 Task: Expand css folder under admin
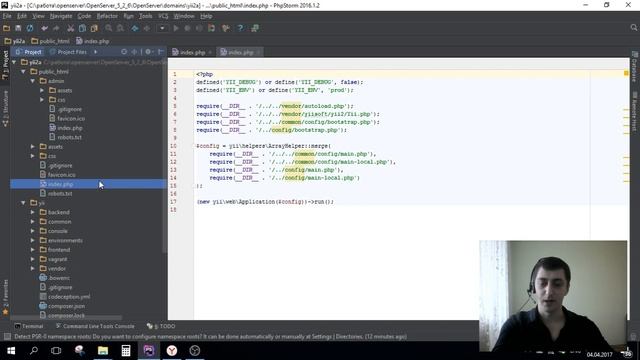[42, 100]
